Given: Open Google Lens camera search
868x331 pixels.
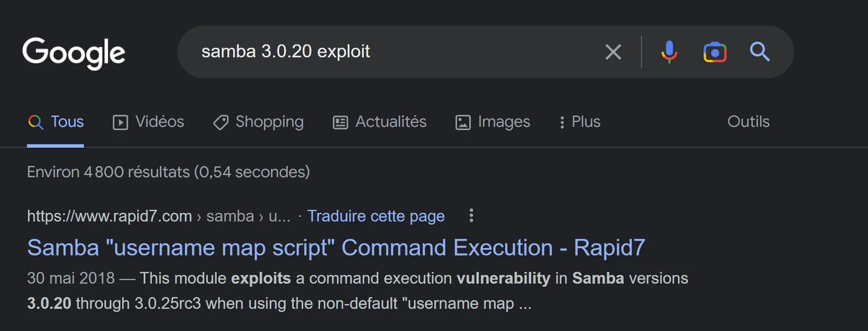Looking at the screenshot, I should 715,52.
